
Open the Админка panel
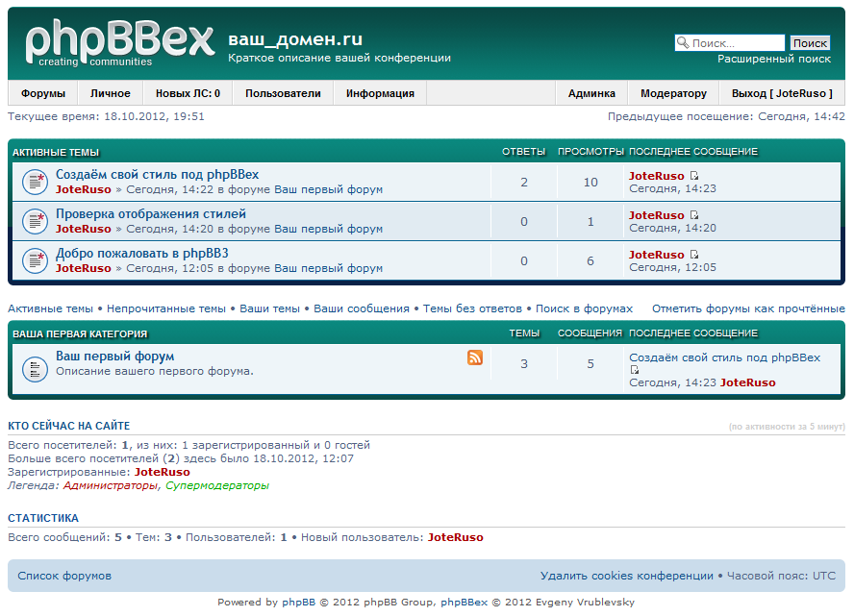tap(591, 93)
